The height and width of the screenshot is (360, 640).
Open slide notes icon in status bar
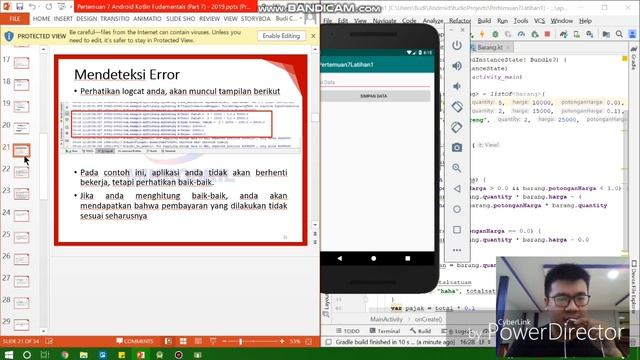[49, 341]
